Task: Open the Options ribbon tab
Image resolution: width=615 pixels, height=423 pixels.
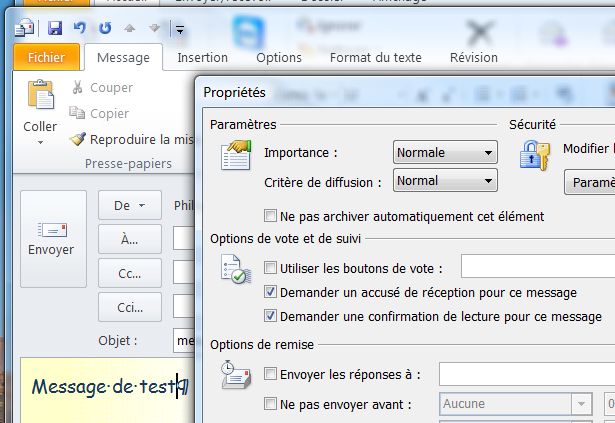Action: [x=279, y=57]
